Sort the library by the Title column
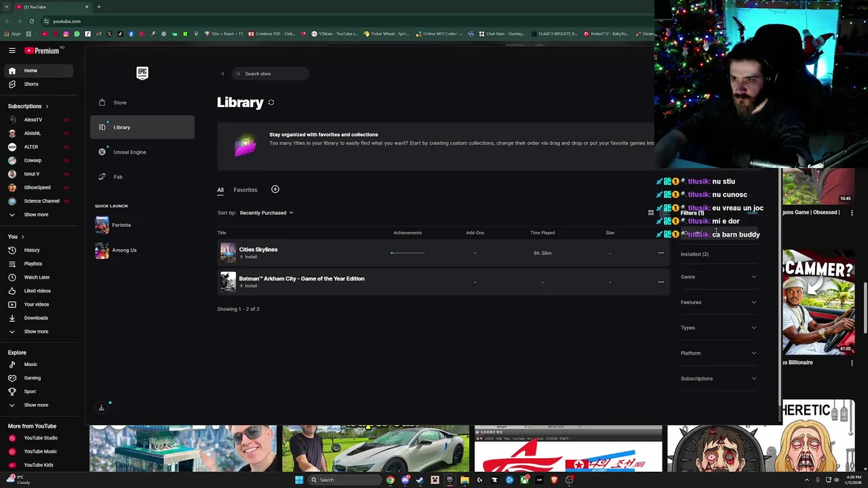Viewport: 868px width, 488px height. coord(222,232)
